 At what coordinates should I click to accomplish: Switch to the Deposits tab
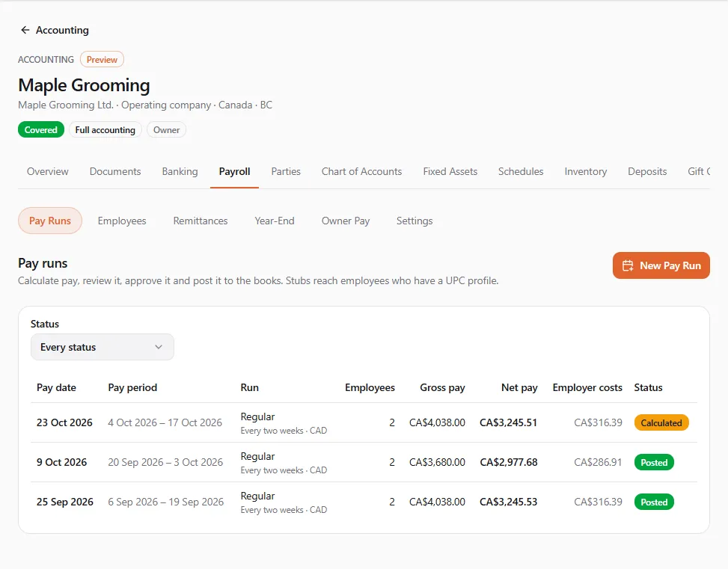point(647,171)
